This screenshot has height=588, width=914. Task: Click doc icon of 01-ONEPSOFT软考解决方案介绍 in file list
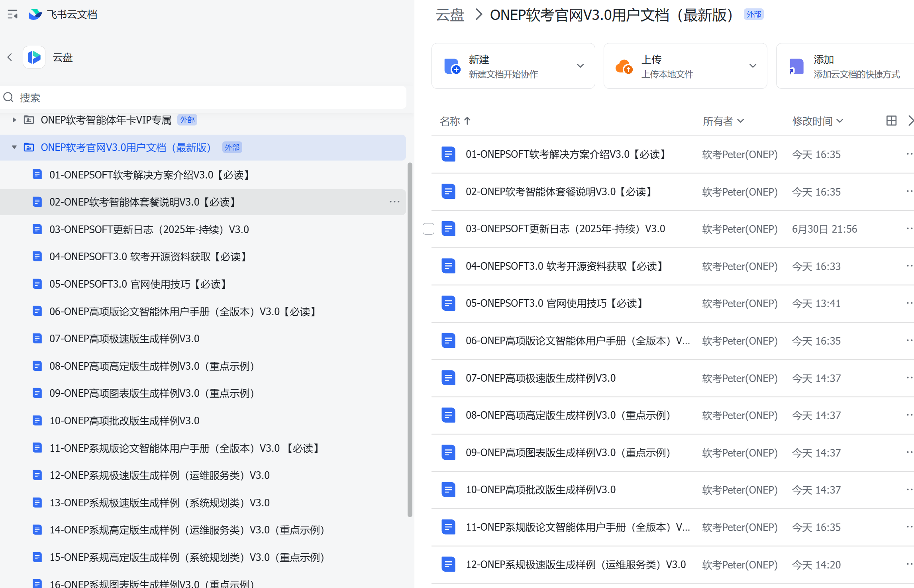pyautogui.click(x=448, y=154)
